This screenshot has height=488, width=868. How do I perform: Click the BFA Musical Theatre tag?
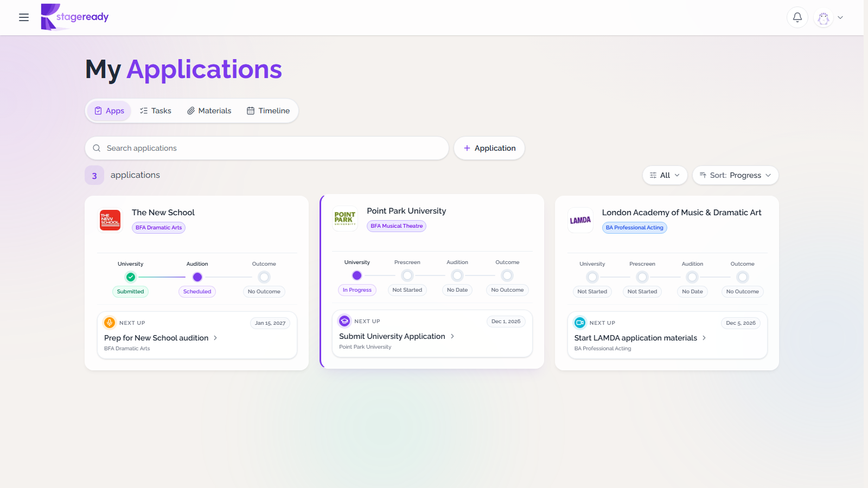pos(397,226)
